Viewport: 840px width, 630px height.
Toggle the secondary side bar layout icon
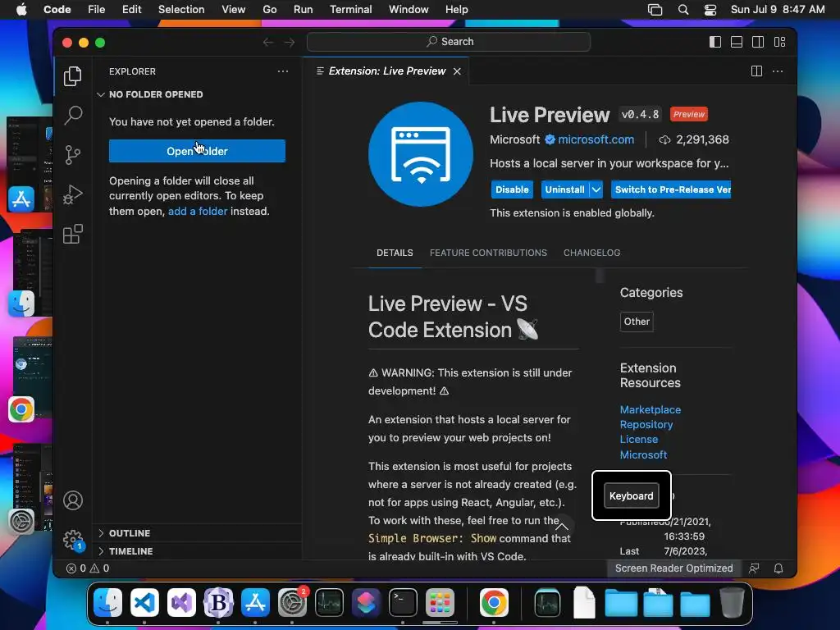click(758, 42)
